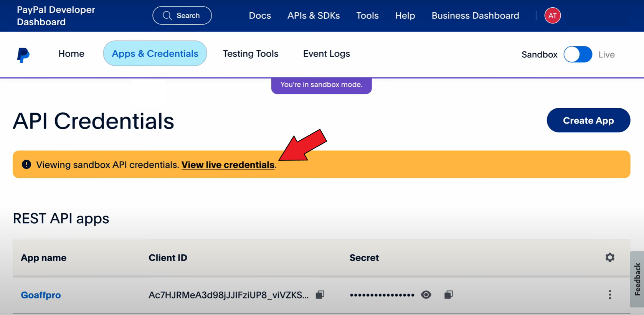Open the Search box
The width and height of the screenshot is (644, 315).
click(182, 16)
